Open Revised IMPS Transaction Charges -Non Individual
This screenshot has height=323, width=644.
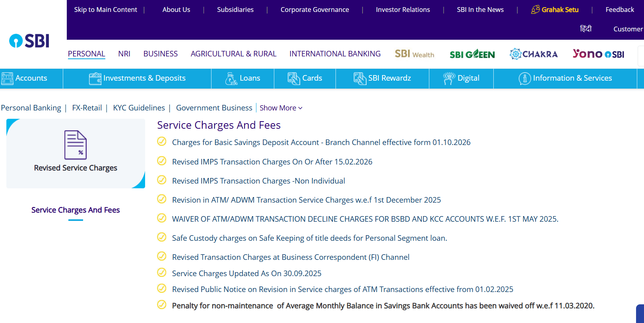point(258,181)
